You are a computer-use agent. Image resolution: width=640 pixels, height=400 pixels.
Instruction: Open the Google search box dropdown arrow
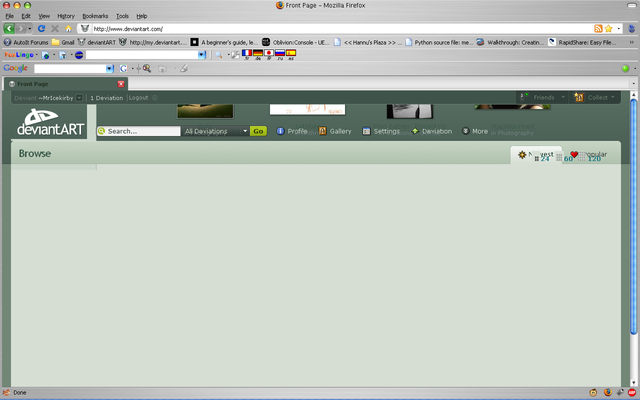[x=109, y=69]
